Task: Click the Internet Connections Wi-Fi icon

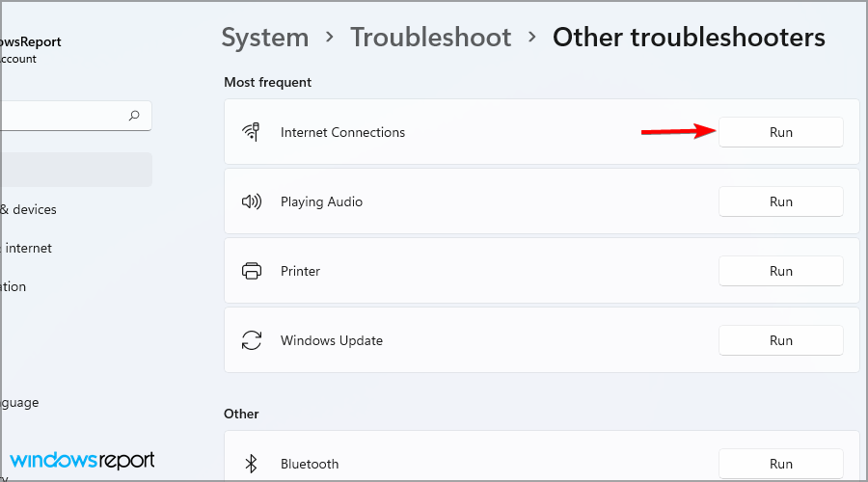Action: tap(251, 132)
